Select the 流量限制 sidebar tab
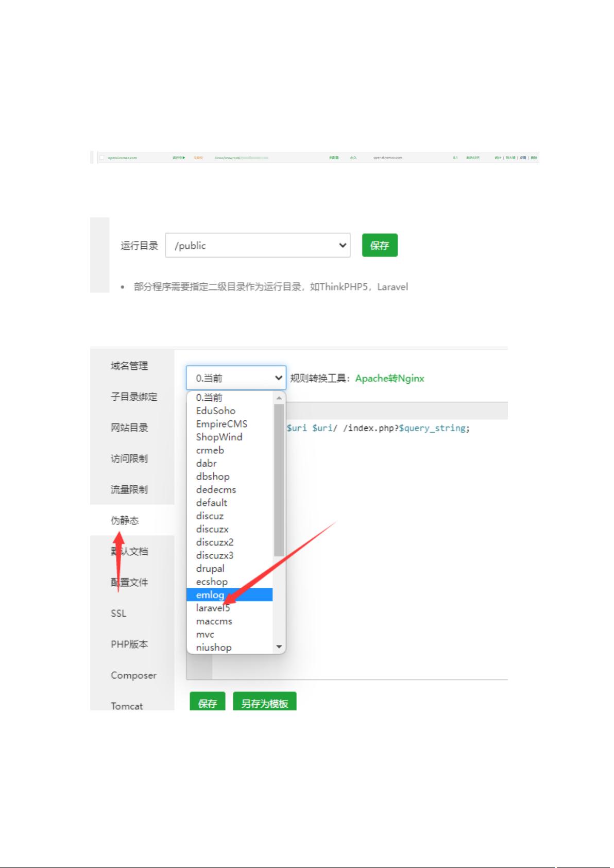This screenshot has width=614, height=868. [x=129, y=489]
